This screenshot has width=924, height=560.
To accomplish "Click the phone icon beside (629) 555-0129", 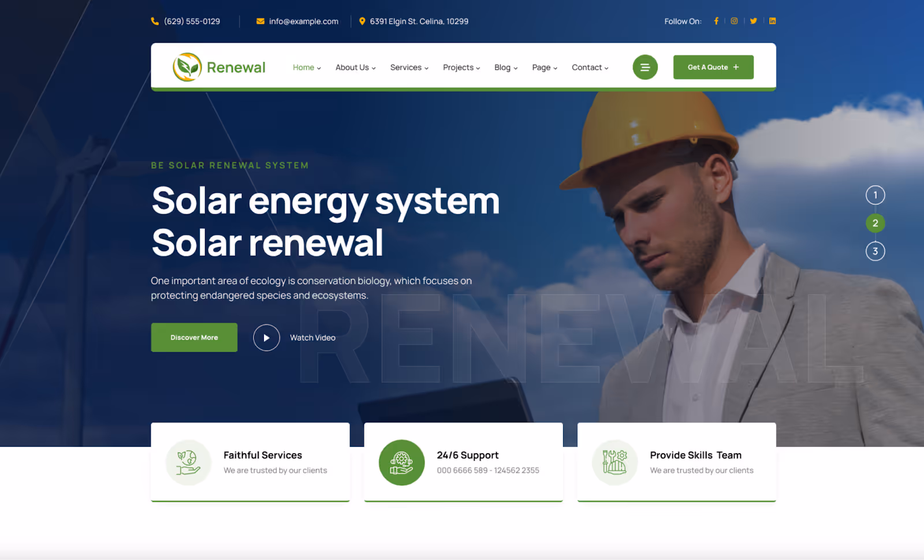I will pos(155,21).
